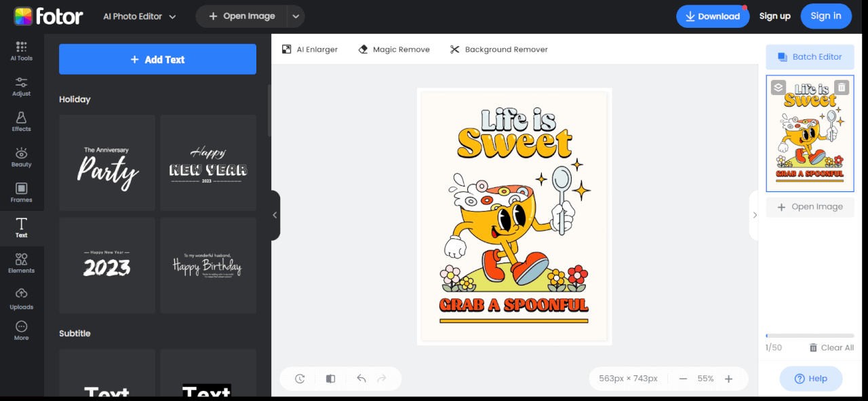The width and height of the screenshot is (868, 401).
Task: Open the Effects panel
Action: click(21, 121)
